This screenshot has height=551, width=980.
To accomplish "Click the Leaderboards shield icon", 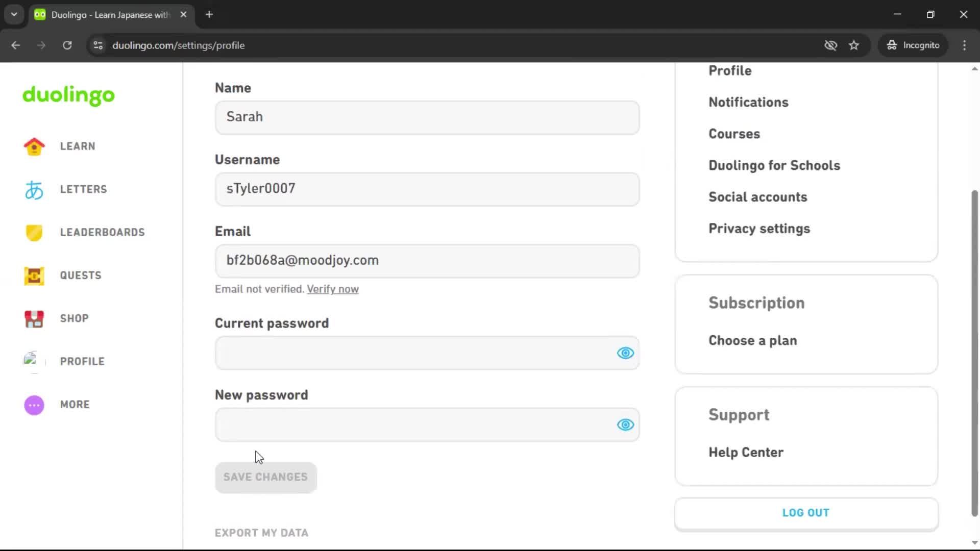I will coord(34,233).
